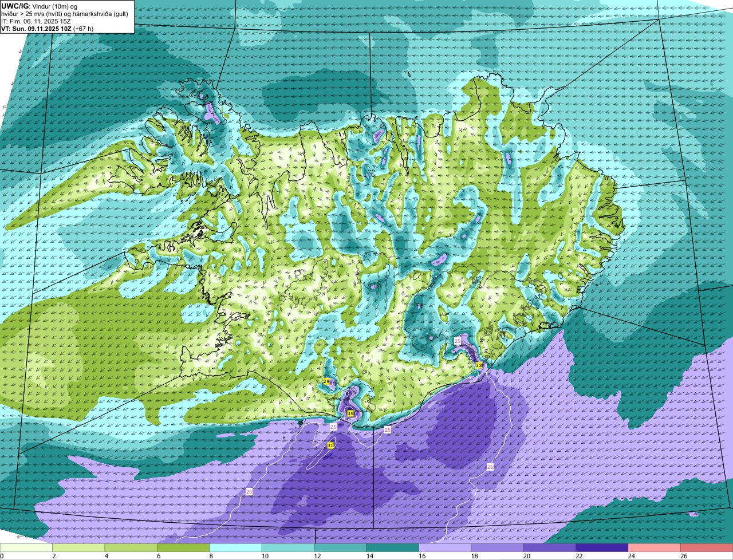Click the 2–4 m/s light yellow-green legend swatch

point(79,547)
